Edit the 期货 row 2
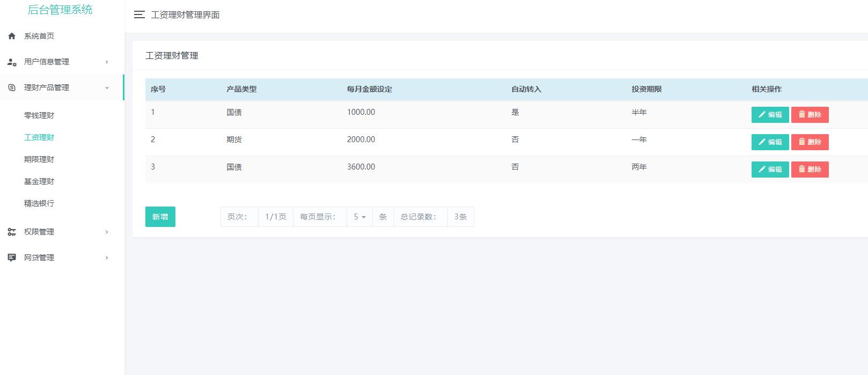This screenshot has height=375, width=868. click(770, 142)
